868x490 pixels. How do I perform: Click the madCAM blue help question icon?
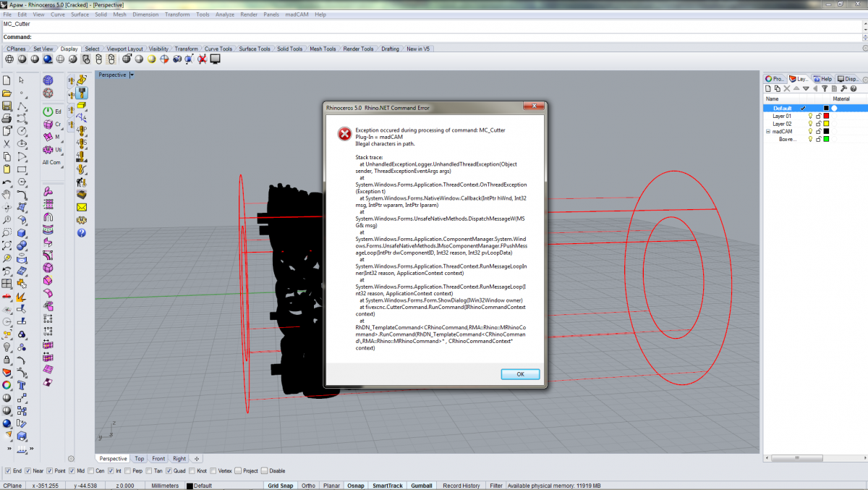[x=82, y=232]
